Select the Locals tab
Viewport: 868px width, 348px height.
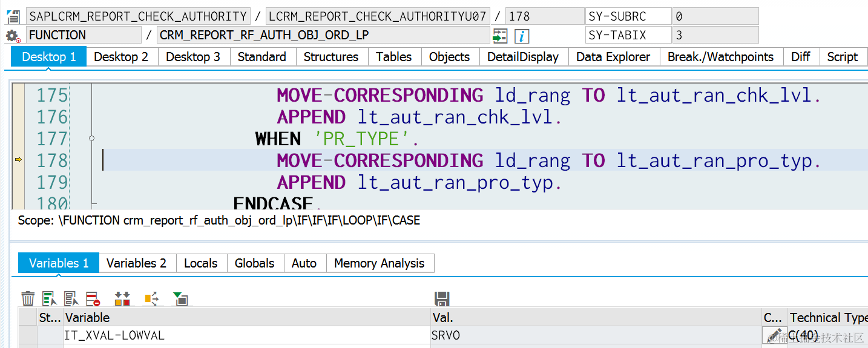201,263
